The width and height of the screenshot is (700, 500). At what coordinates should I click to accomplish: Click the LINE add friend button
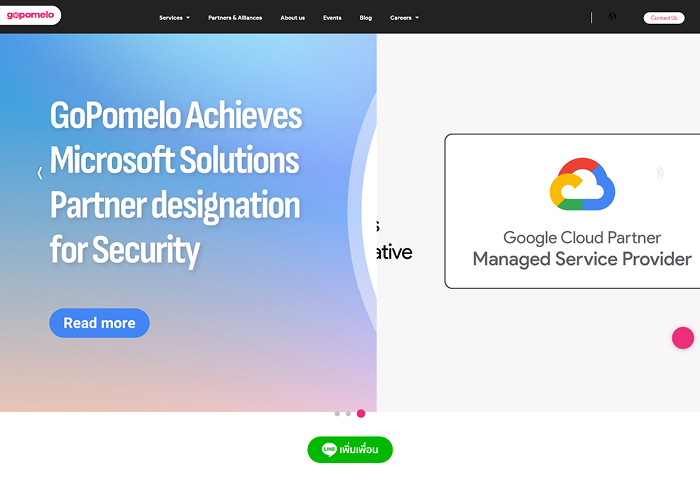[x=350, y=450]
